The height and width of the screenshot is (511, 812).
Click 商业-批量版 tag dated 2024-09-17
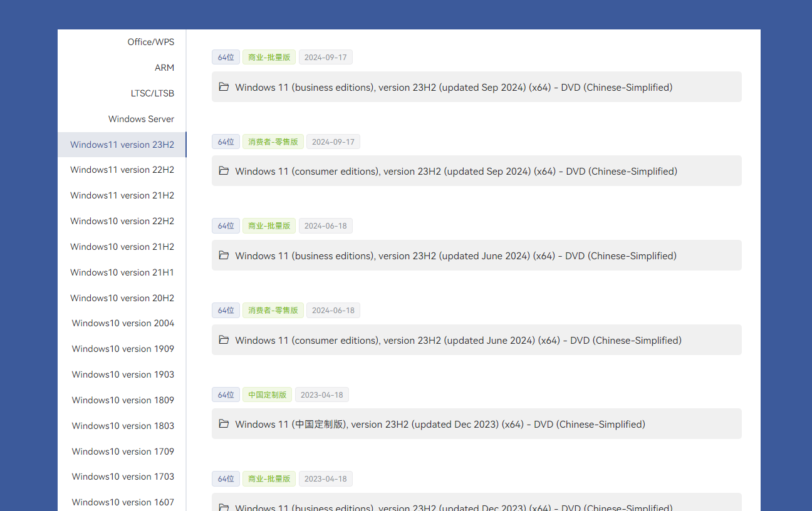(269, 58)
